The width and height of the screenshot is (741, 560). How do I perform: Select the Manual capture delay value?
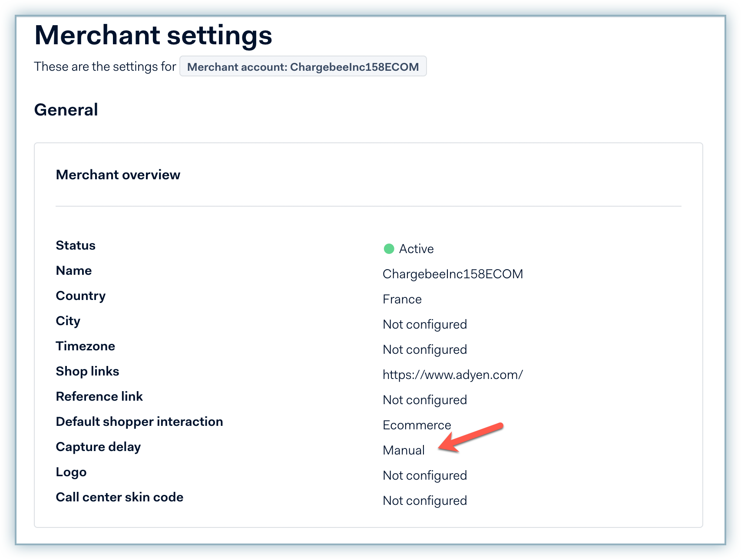[404, 450]
